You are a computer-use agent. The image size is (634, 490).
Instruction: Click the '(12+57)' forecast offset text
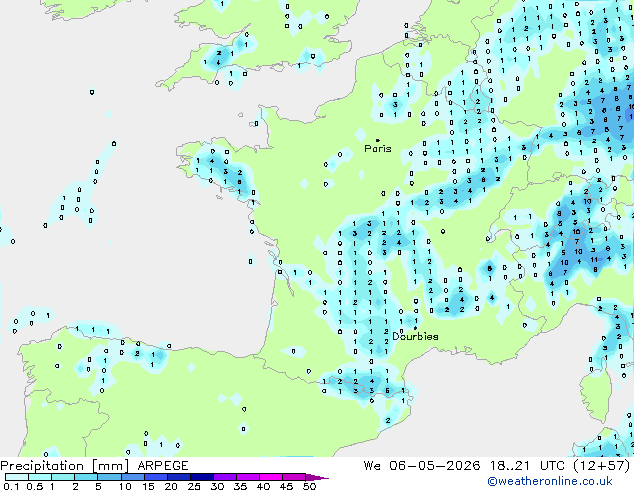click(x=602, y=466)
